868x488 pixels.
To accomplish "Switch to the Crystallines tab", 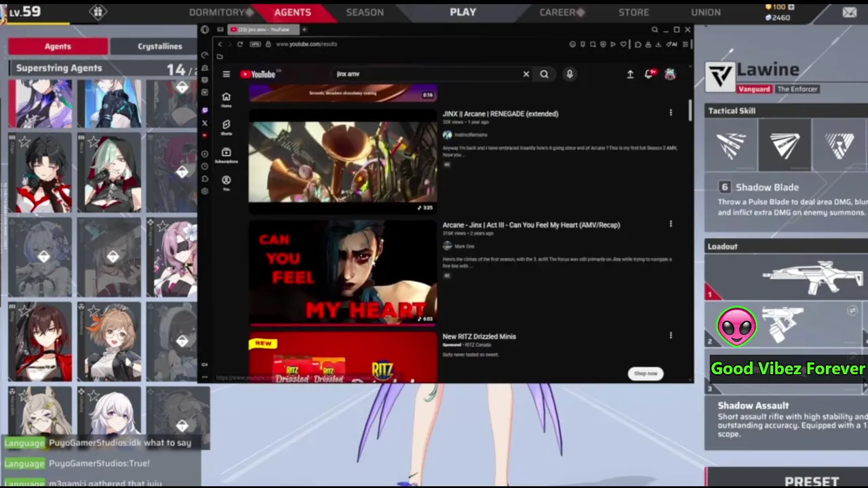I will 159,46.
